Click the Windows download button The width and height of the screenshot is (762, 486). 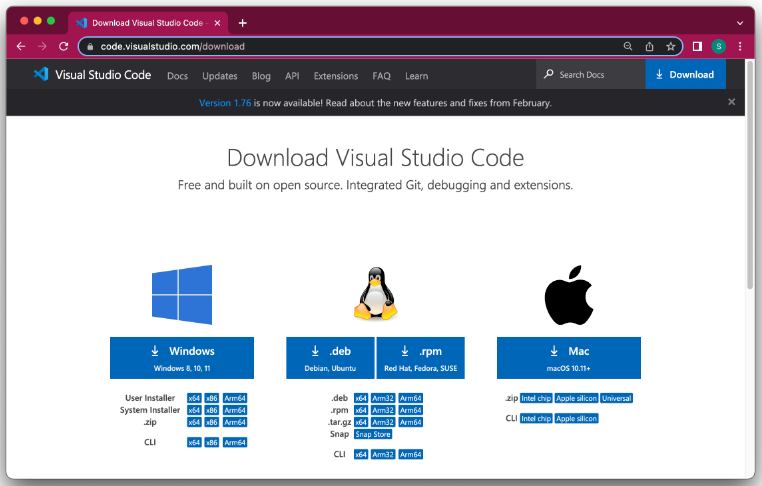182,358
